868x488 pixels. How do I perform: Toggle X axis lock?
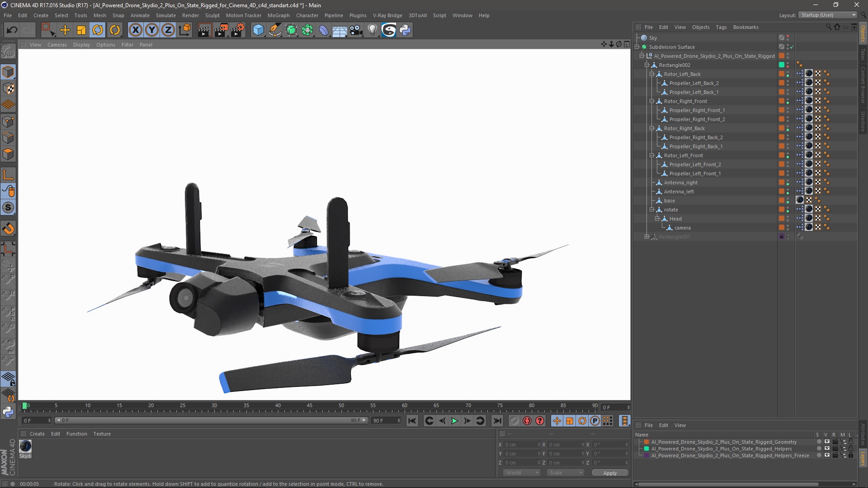pyautogui.click(x=135, y=30)
